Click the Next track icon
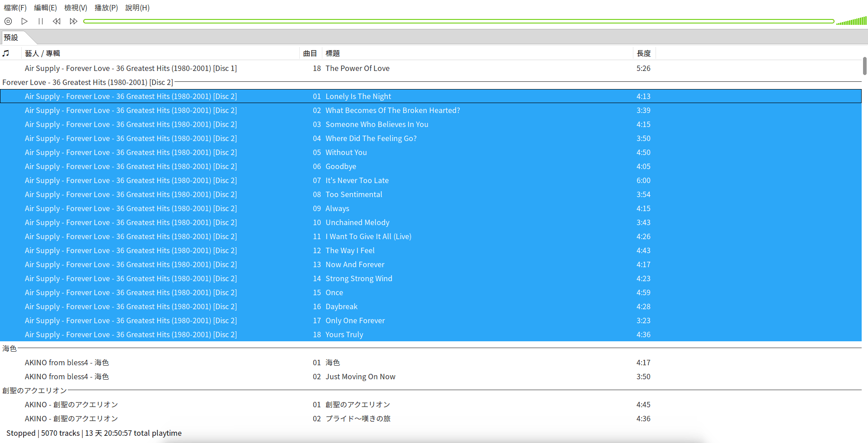868x443 pixels. pos(73,21)
